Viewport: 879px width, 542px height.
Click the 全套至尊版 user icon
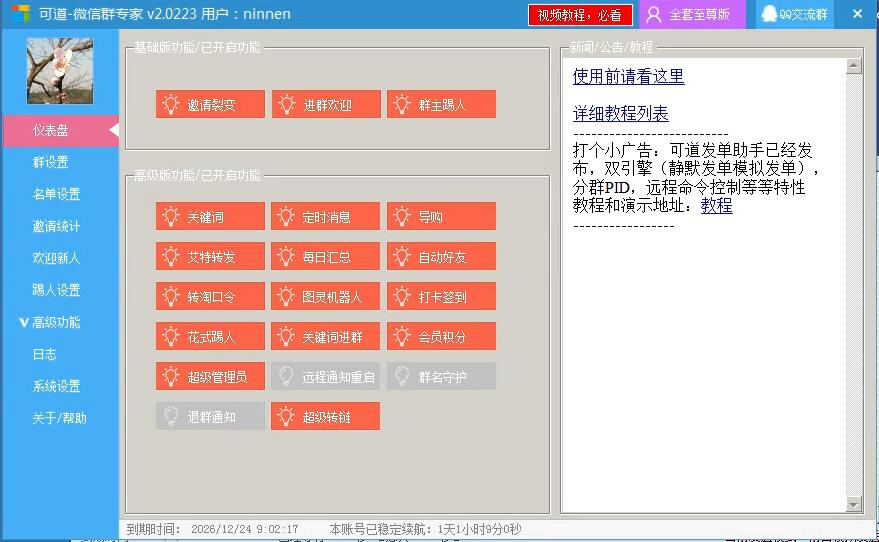653,14
